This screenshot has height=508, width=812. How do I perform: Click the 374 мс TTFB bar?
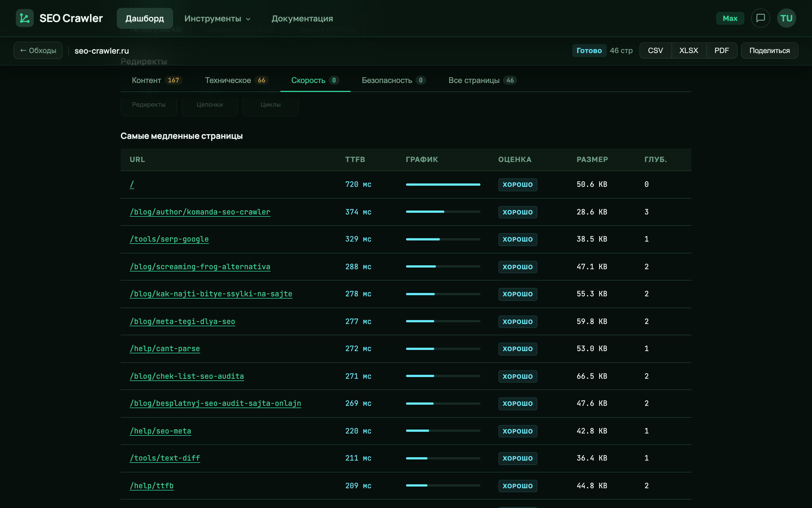click(443, 212)
